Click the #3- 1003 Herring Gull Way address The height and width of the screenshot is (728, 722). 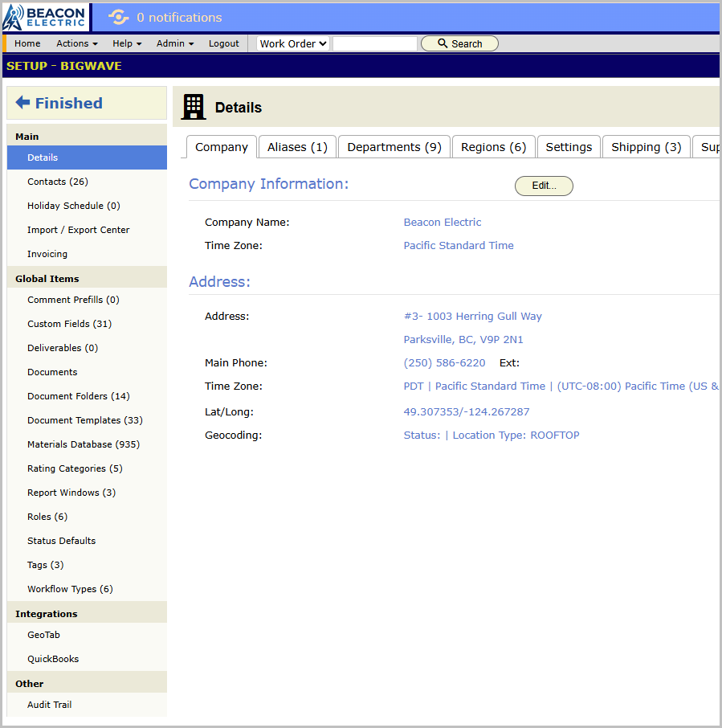(472, 316)
